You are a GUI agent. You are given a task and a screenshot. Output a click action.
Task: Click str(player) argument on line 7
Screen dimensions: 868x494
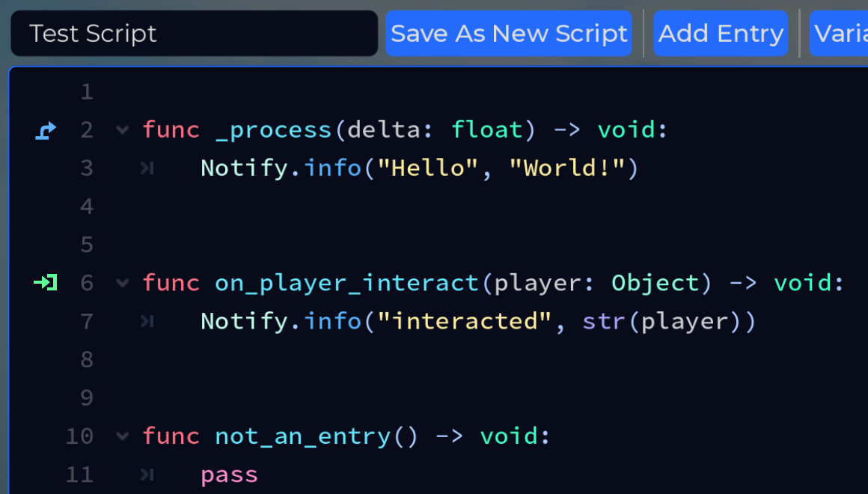click(x=669, y=321)
